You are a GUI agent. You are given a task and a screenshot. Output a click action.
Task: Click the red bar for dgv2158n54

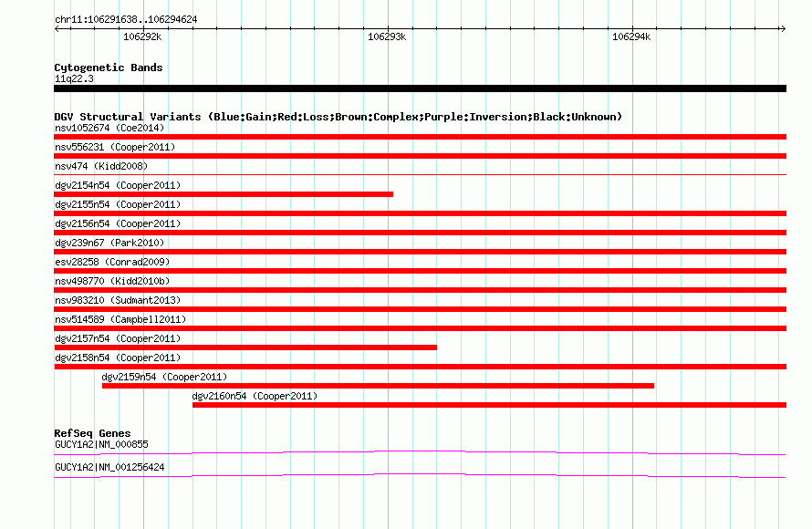pos(420,367)
